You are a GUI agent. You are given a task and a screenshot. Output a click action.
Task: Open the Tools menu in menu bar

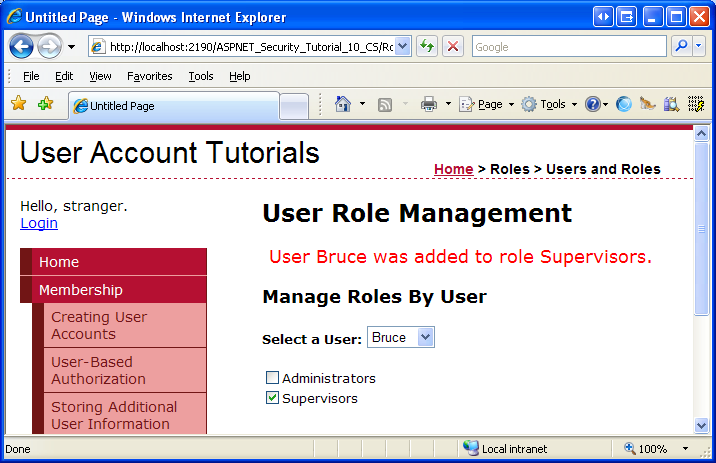[201, 76]
